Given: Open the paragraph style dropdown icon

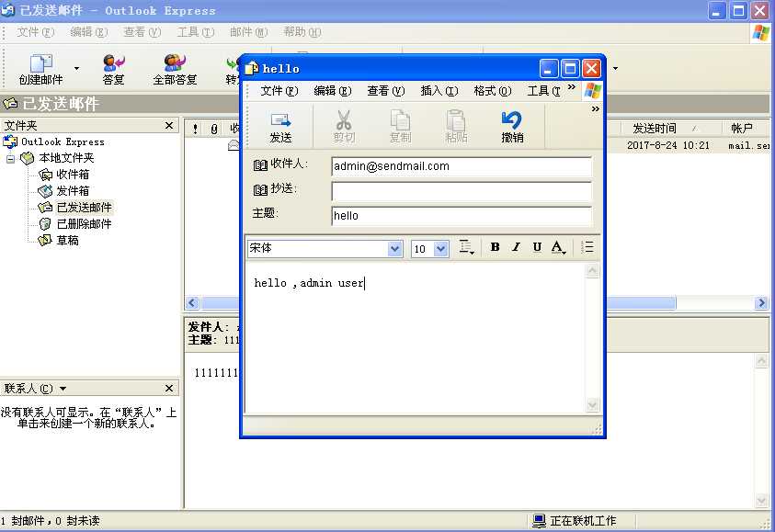Looking at the screenshot, I should (x=466, y=247).
